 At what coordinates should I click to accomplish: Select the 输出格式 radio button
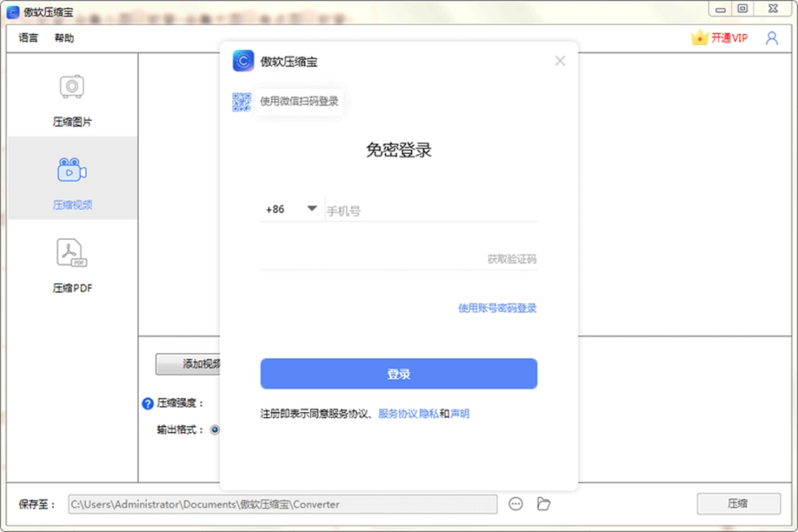pyautogui.click(x=214, y=429)
